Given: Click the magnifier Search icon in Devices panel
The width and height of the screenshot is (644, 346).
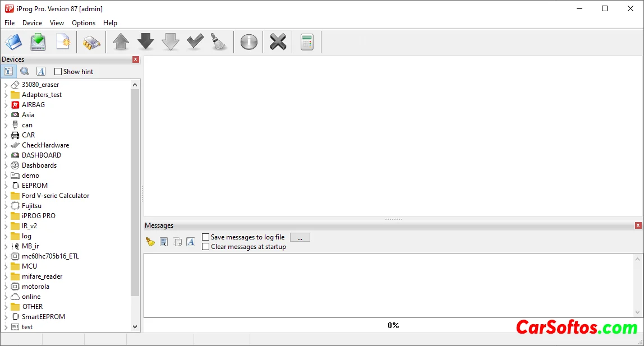Looking at the screenshot, I should pyautogui.click(x=25, y=71).
